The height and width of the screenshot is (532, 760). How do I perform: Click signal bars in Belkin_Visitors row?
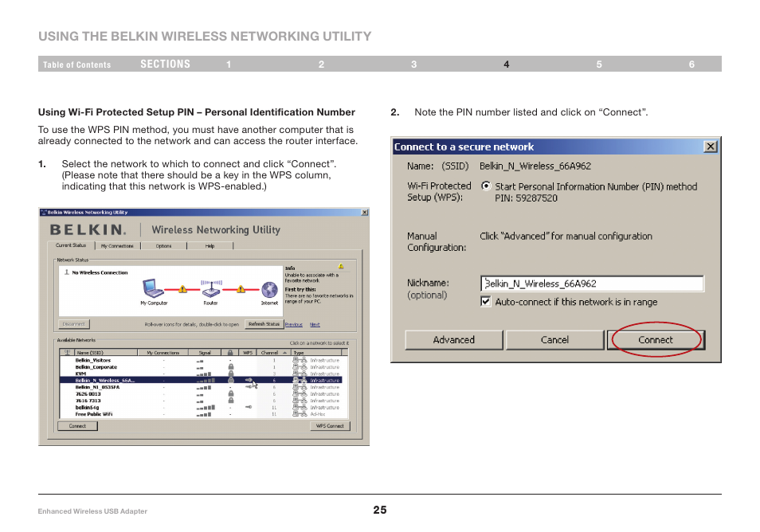point(200,361)
